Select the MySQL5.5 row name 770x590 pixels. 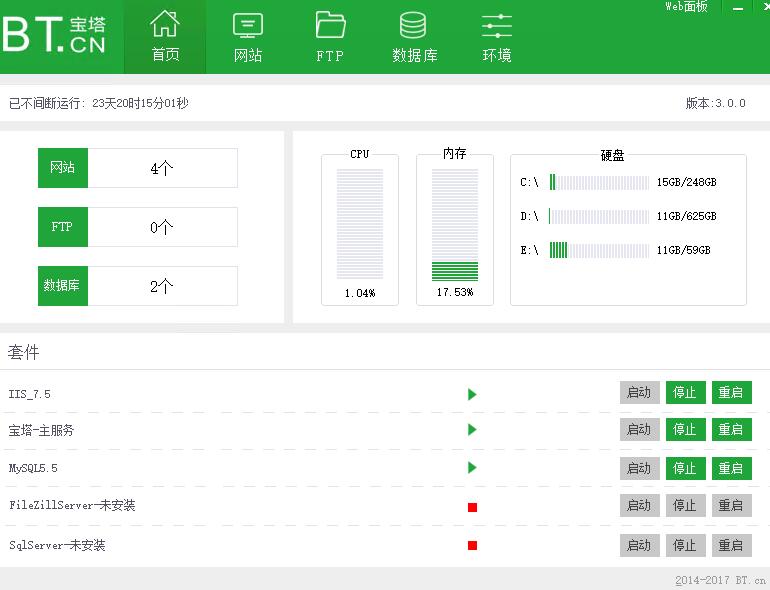[x=33, y=468]
